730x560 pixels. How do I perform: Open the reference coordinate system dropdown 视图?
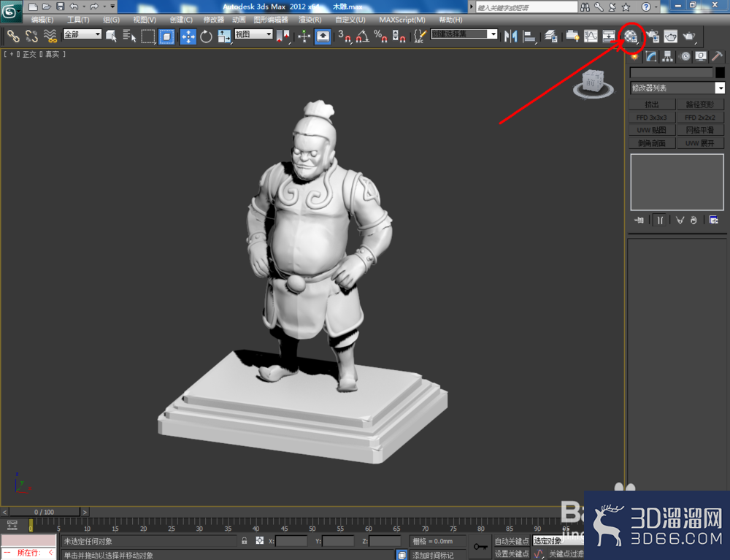253,34
